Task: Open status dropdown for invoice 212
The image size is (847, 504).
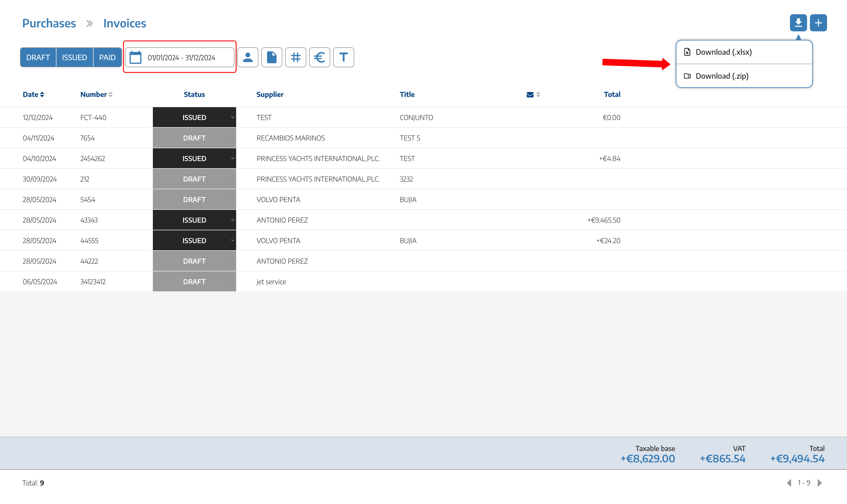Action: coord(194,179)
